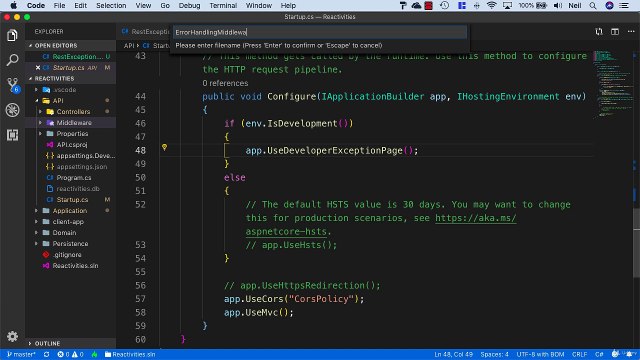Open errors and warnings count
Screen dimensions: 640x360
pyautogui.click(x=70, y=354)
